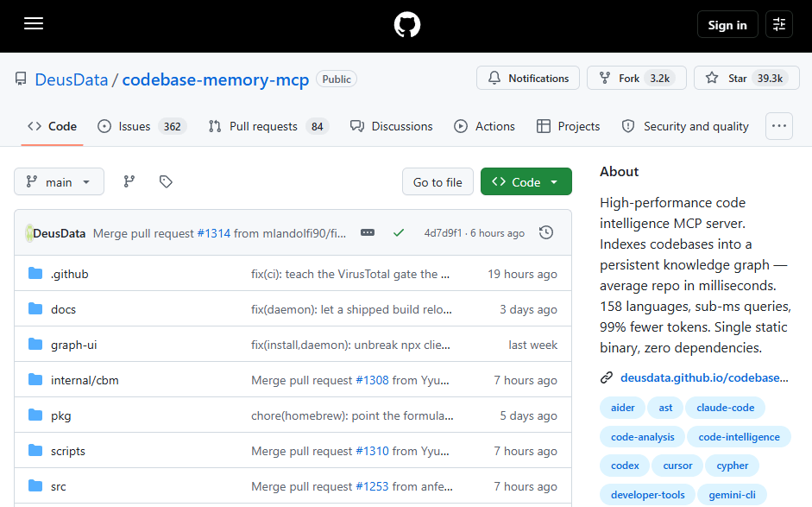Screen dimensions: 812x507
Task: Open chore(homebrew) commit message
Action: click(x=352, y=415)
